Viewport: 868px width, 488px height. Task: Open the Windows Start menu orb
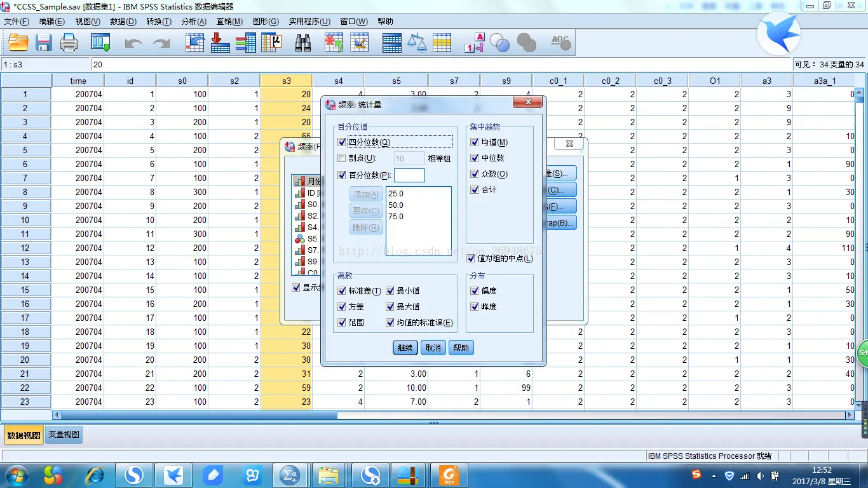16,475
